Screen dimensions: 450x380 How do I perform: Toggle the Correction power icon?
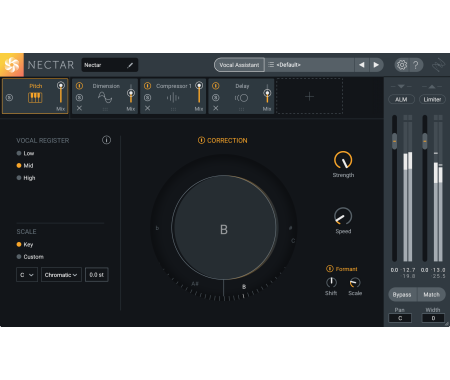(201, 140)
